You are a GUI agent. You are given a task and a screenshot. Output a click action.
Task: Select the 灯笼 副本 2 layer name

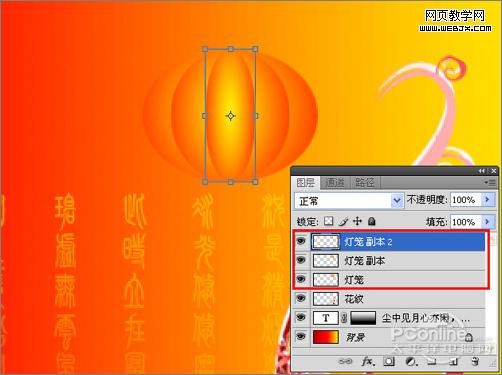(368, 241)
